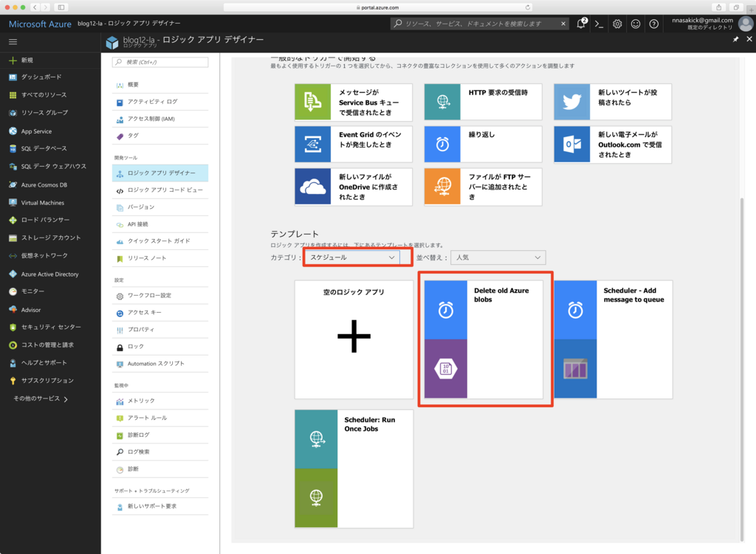The width and height of the screenshot is (756, 554).
Task: Click the resource menu 検索 (Ctrl+/) field
Action: coord(160,62)
